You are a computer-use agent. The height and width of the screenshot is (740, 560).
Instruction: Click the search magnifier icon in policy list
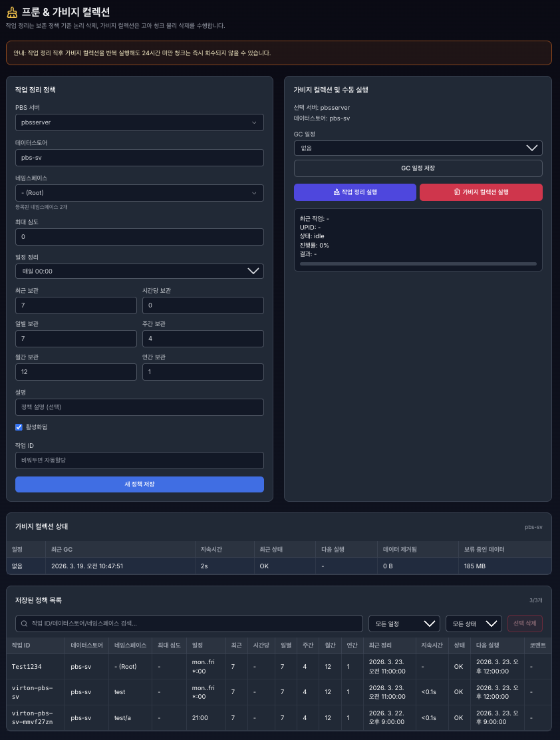pos(25,624)
